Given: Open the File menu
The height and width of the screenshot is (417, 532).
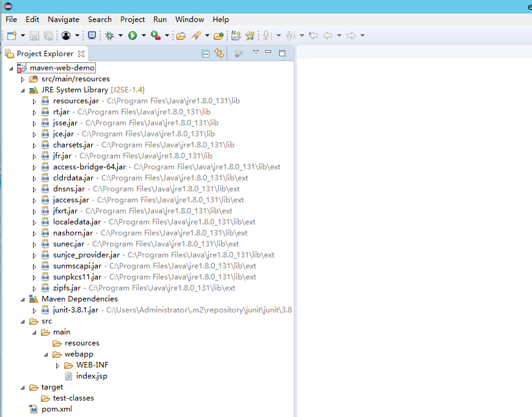Looking at the screenshot, I should click(x=11, y=20).
